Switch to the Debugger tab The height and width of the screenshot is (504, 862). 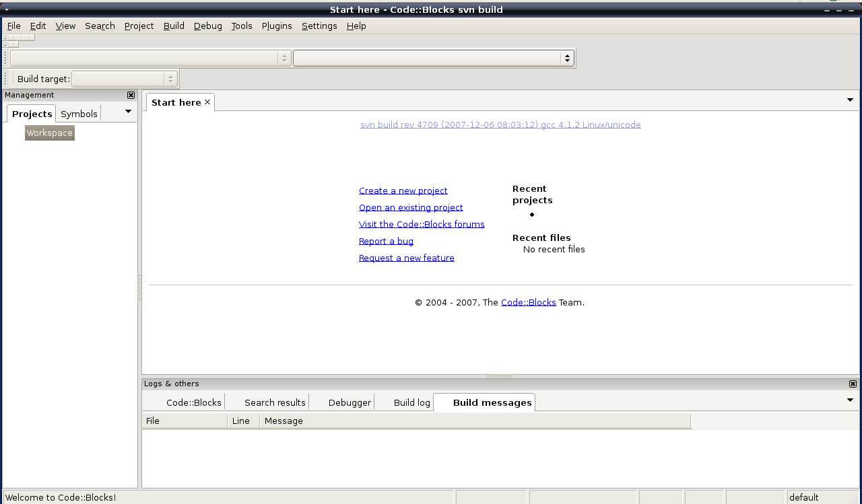pos(350,402)
